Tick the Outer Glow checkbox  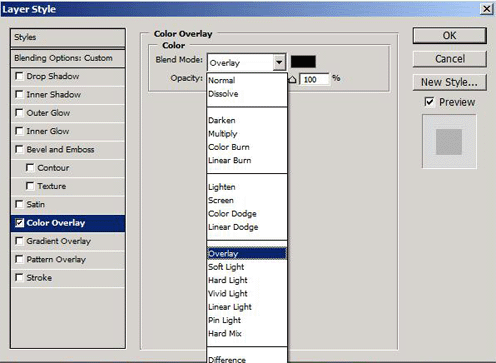pyautogui.click(x=19, y=113)
